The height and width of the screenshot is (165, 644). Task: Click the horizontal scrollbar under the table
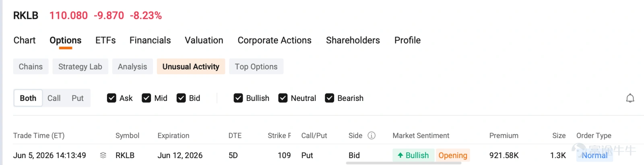coord(404,163)
